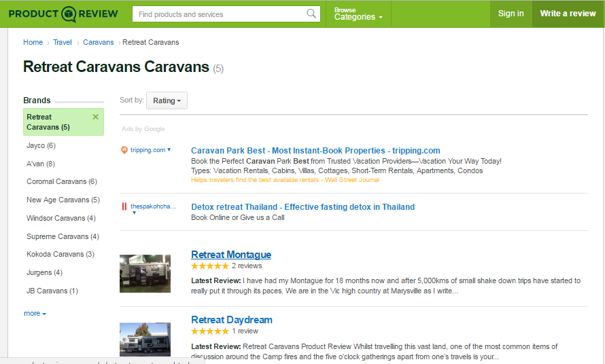
Task: View Retreat Montague 2 reviews
Action: tap(247, 266)
